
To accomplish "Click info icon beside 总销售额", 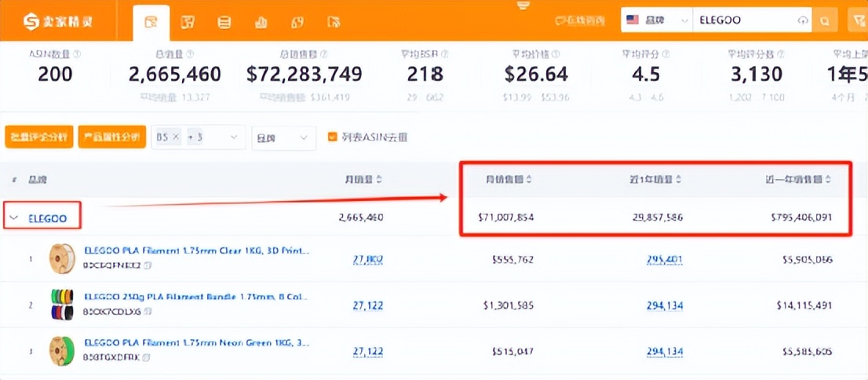I will (x=324, y=54).
